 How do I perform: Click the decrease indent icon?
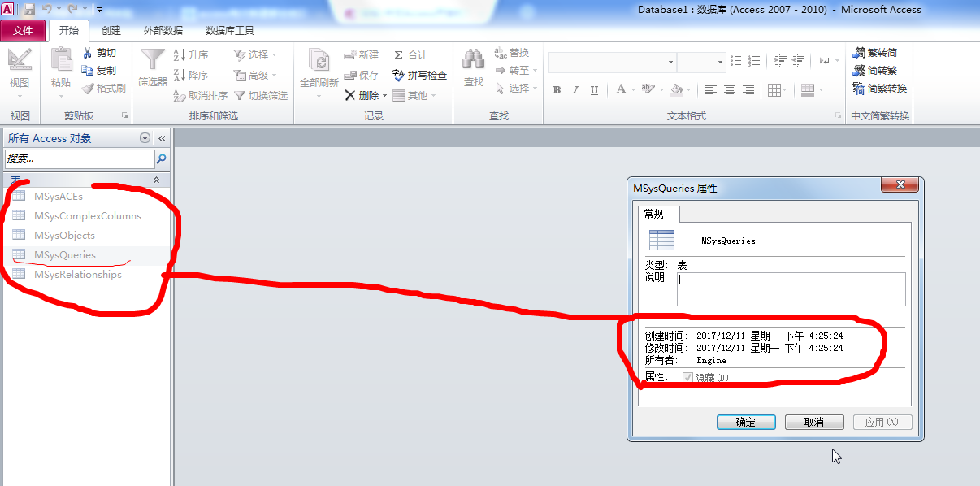(780, 61)
